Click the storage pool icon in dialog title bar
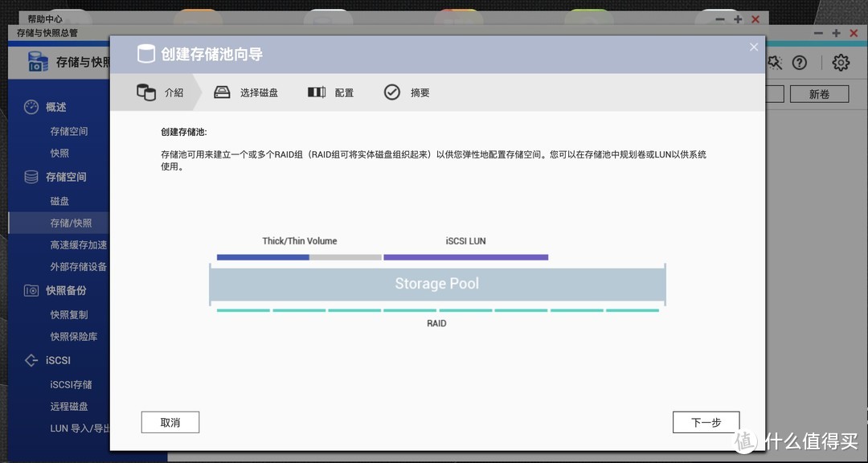The height and width of the screenshot is (463, 868). pos(146,54)
